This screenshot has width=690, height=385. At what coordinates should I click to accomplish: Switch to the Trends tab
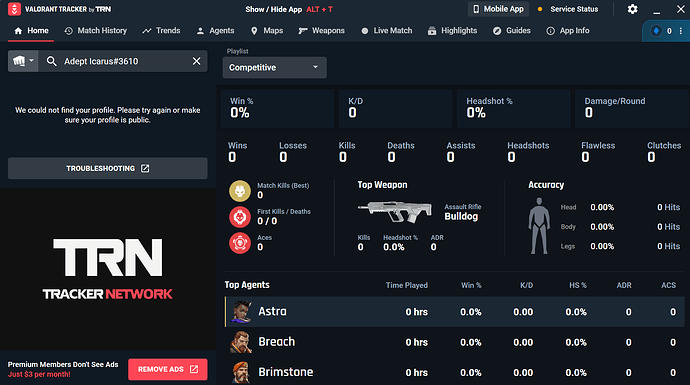(x=161, y=31)
